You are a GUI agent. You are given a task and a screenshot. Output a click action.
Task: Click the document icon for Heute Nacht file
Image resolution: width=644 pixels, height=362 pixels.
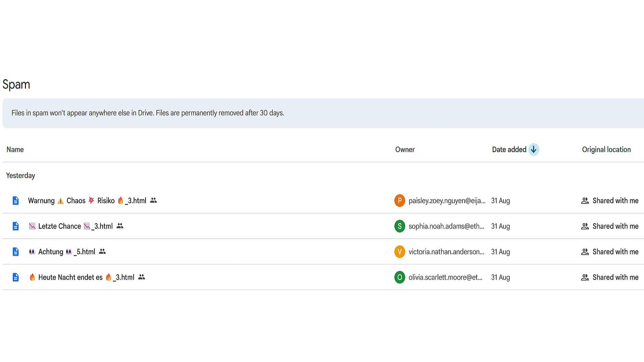(15, 277)
